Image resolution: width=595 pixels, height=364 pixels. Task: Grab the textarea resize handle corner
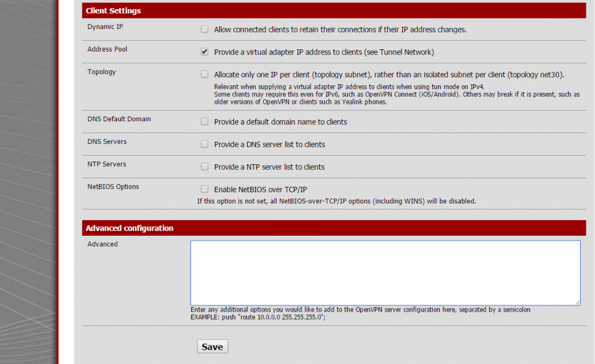point(578,302)
